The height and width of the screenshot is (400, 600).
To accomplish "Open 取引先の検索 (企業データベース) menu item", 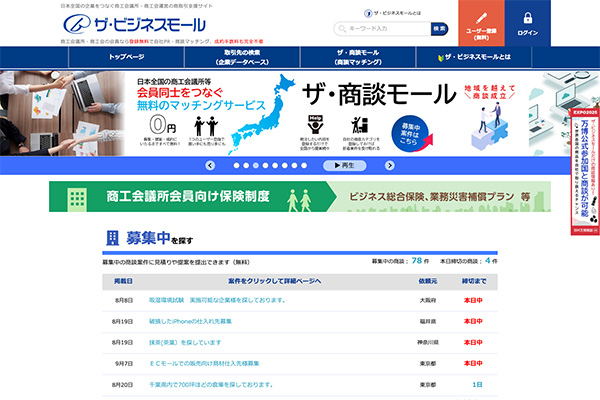I will pyautogui.click(x=242, y=57).
